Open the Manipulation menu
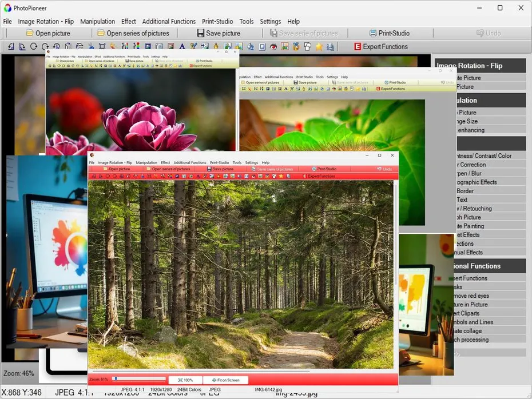The height and width of the screenshot is (399, 532). point(97,21)
